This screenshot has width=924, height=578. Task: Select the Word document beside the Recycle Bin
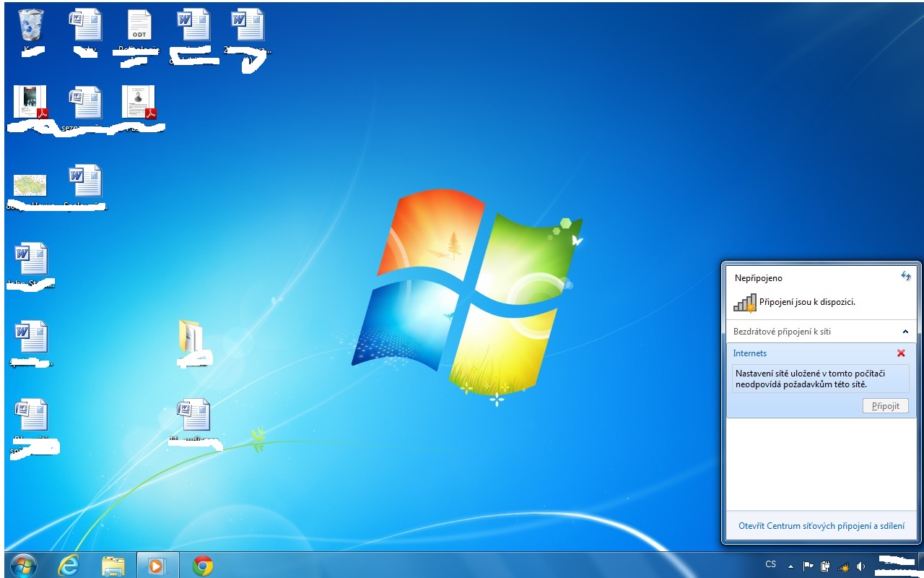[x=85, y=25]
